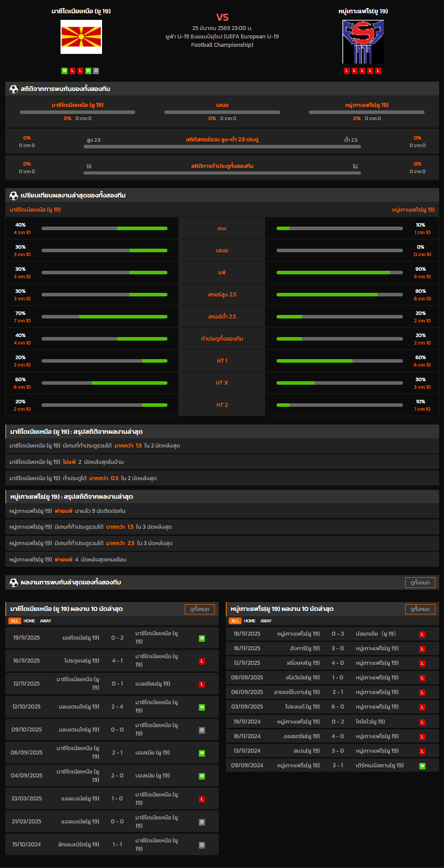Click the Faroe Islands U19 team crest
444x868 pixels.
tap(363, 42)
